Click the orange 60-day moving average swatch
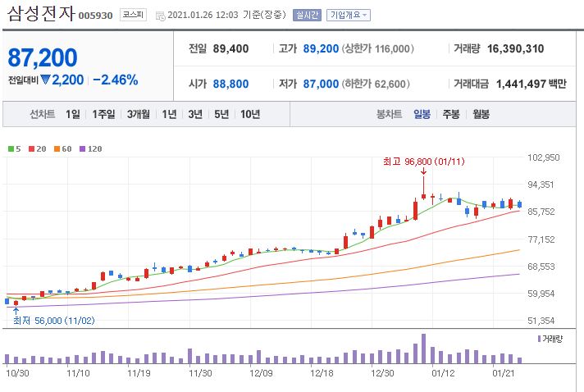 point(57,149)
